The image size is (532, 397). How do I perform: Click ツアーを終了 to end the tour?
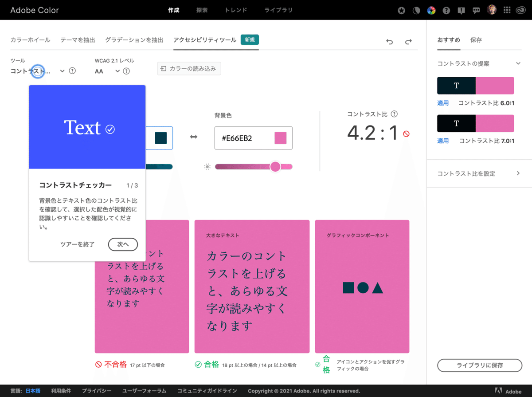coord(78,244)
